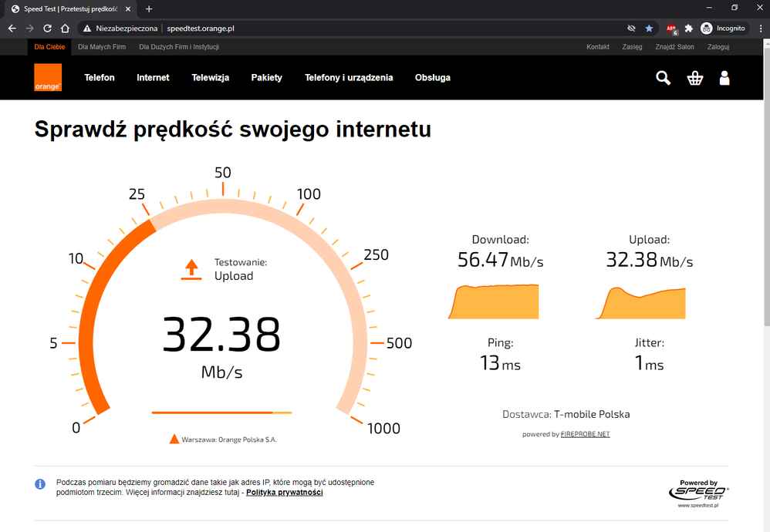Click the address bar URL field
Viewport: 770px width, 532px height.
click(352, 29)
